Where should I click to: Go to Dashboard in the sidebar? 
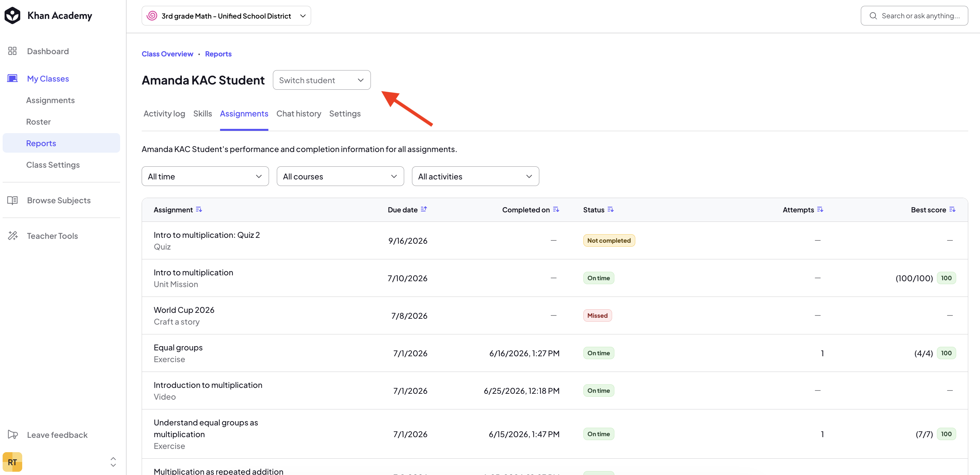pyautogui.click(x=48, y=51)
